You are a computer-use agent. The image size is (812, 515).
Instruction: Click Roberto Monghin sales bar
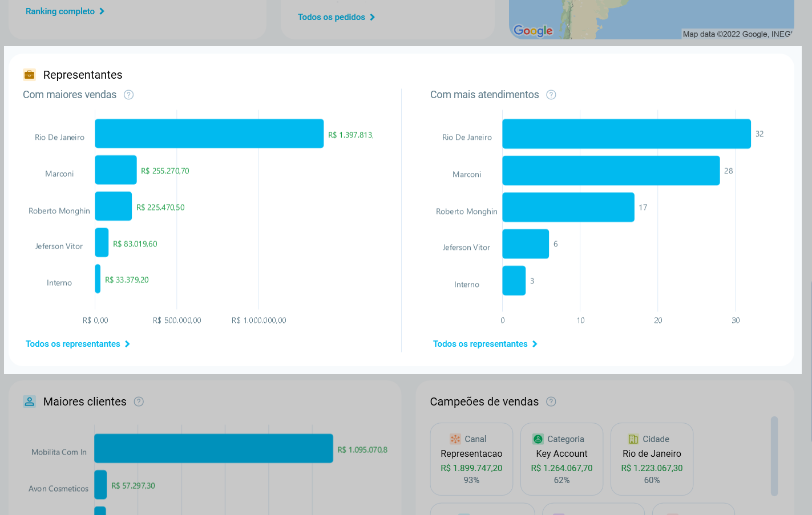[114, 206]
